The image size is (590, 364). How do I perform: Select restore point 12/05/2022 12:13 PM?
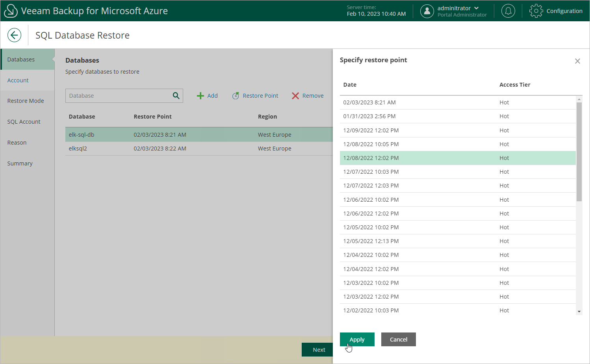click(x=458, y=241)
